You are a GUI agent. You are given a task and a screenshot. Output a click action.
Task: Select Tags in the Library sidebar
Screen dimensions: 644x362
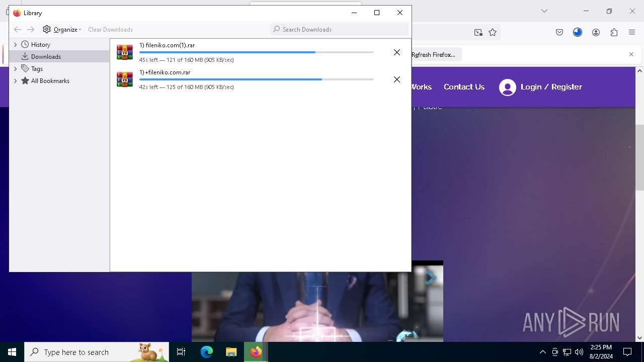[x=37, y=69]
